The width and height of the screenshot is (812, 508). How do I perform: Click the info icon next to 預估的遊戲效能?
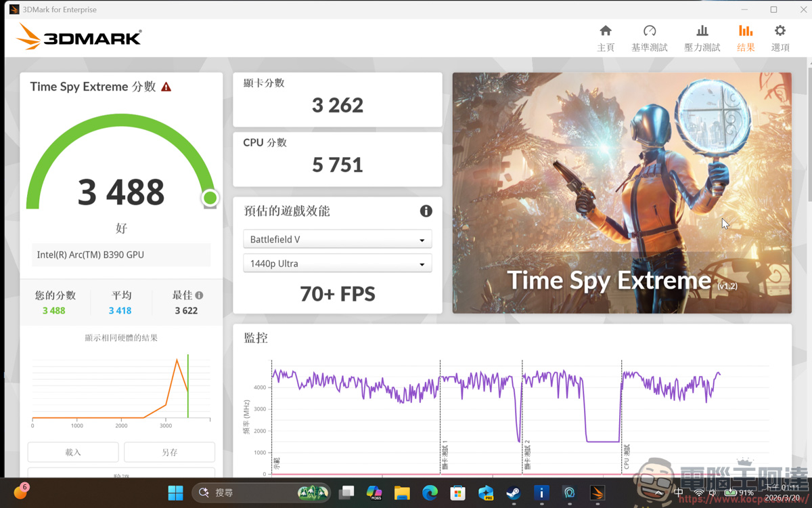pos(426,211)
